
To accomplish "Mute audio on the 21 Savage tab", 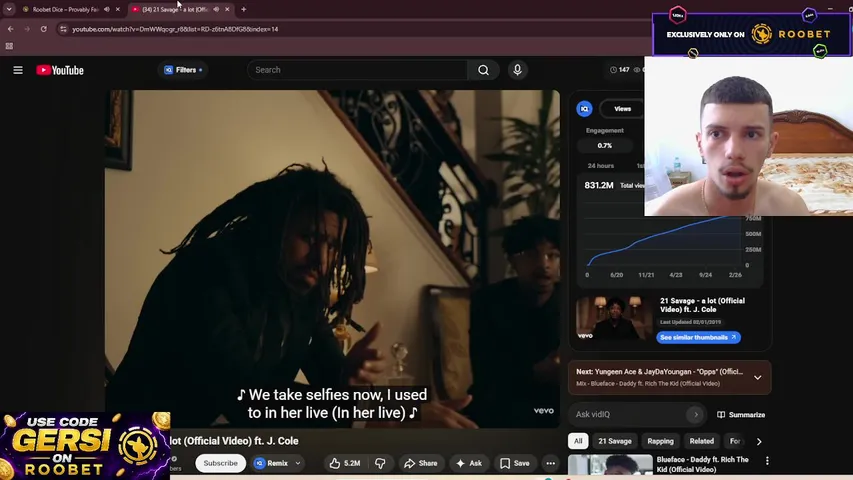I will 216,9.
